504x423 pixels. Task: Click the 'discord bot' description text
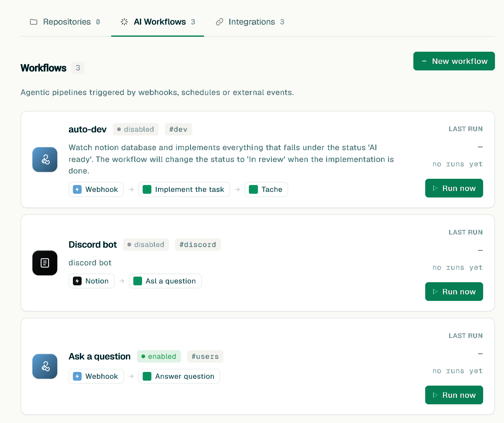coord(90,263)
